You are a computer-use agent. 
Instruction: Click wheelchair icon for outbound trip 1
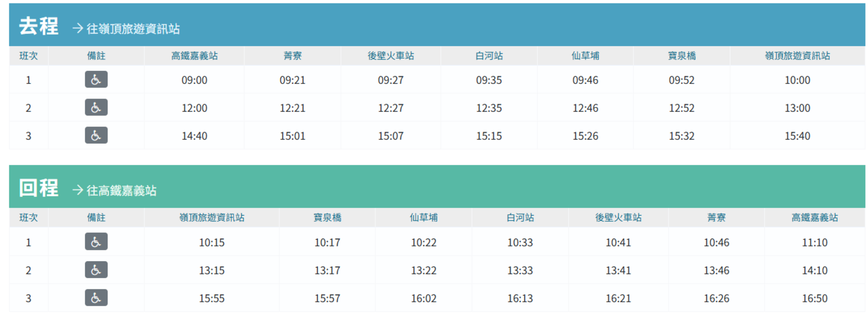click(96, 79)
